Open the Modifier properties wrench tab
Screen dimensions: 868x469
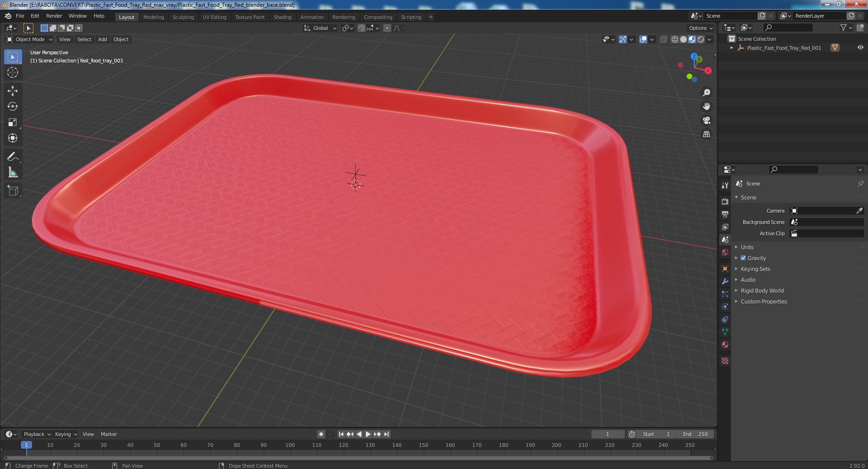click(x=725, y=281)
